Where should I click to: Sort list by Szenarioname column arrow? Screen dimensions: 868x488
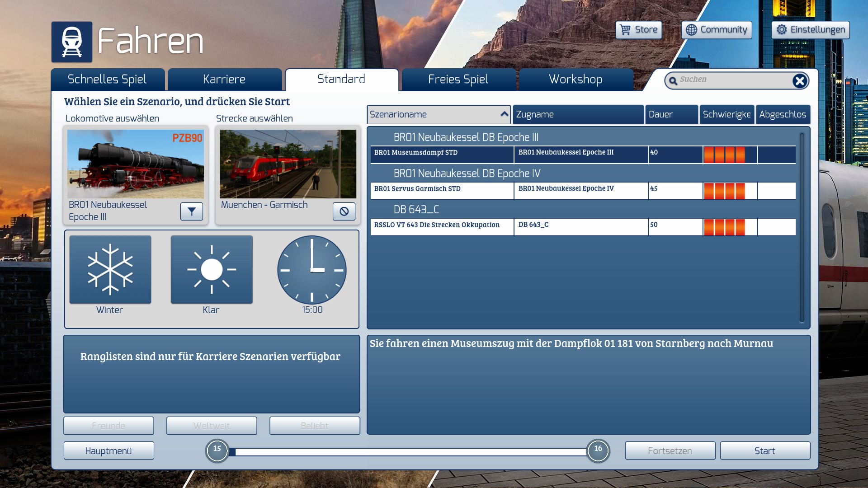(504, 114)
